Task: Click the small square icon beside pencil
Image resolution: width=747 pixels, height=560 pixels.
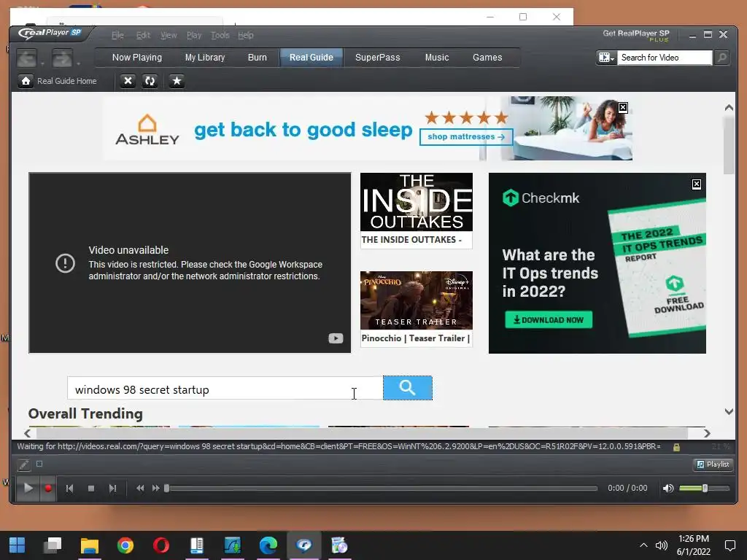Action: pyautogui.click(x=39, y=464)
